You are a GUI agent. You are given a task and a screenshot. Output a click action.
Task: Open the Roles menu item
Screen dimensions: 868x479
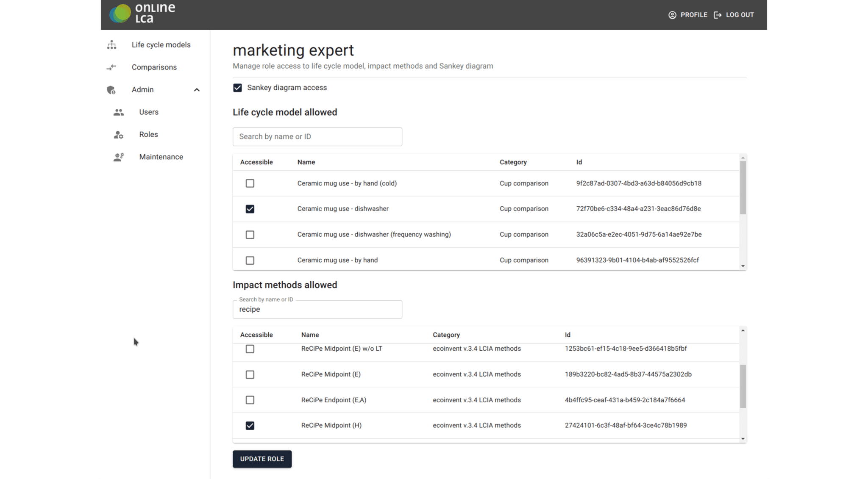[148, 135]
